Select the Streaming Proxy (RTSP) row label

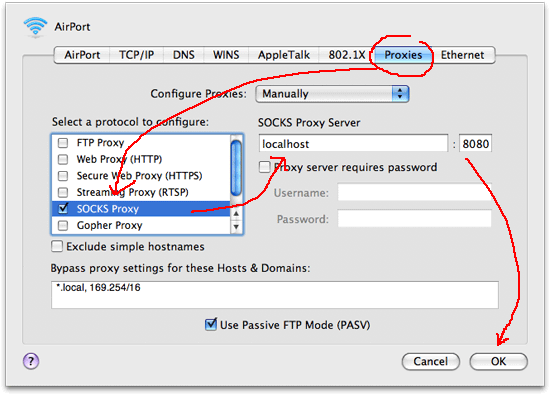(133, 192)
